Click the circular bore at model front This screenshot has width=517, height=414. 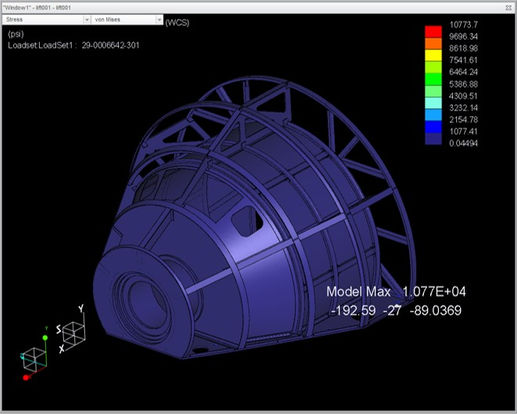point(147,304)
